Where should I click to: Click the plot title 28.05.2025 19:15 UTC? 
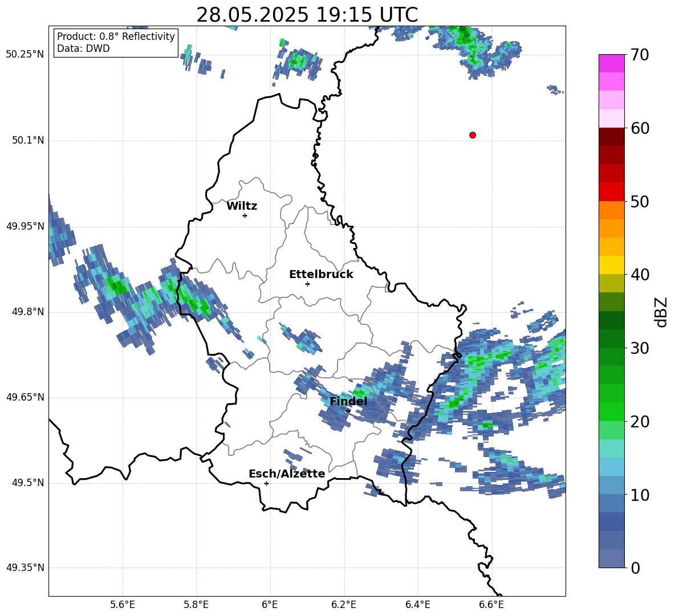(x=307, y=15)
